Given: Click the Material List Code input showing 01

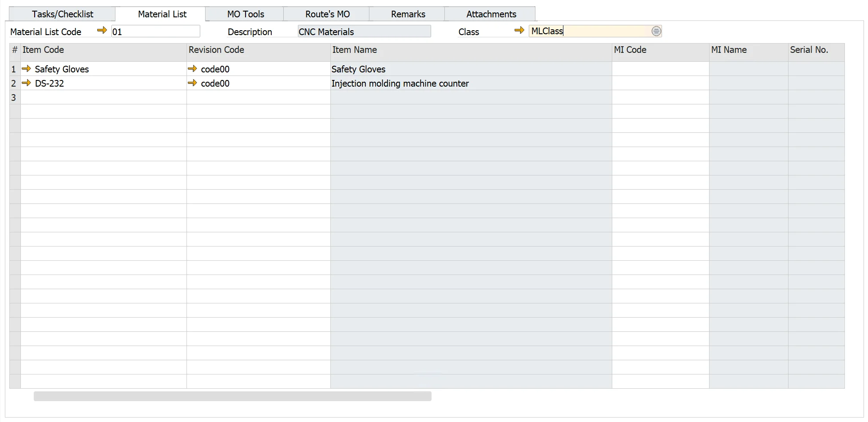Looking at the screenshot, I should [x=155, y=31].
